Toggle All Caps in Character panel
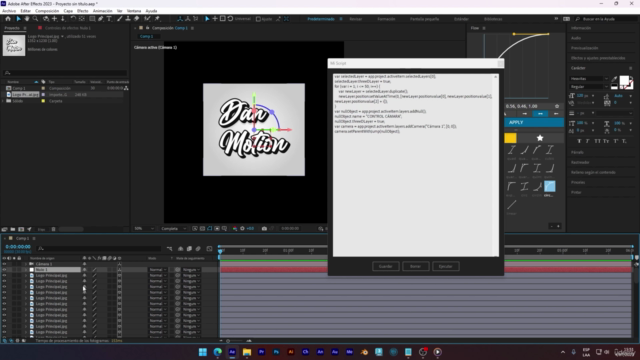Viewport: 640px width, 360px height. [x=597, y=141]
